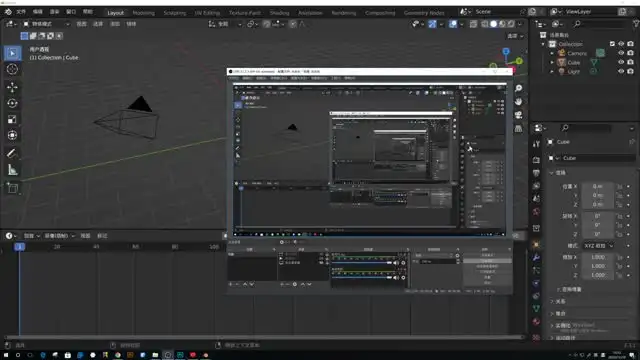The height and width of the screenshot is (360, 640).
Task: Open the Object Mode dropdown
Action: click(x=46, y=24)
